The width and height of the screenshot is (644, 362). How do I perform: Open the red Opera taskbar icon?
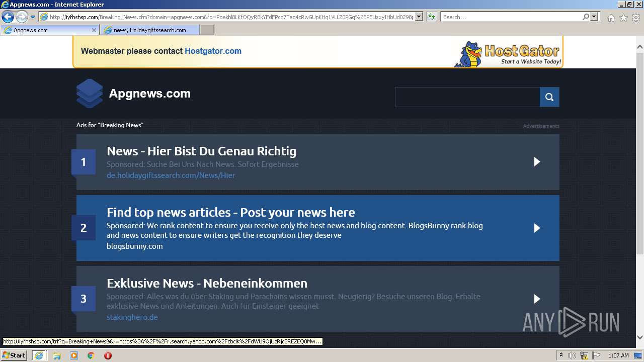click(x=108, y=355)
